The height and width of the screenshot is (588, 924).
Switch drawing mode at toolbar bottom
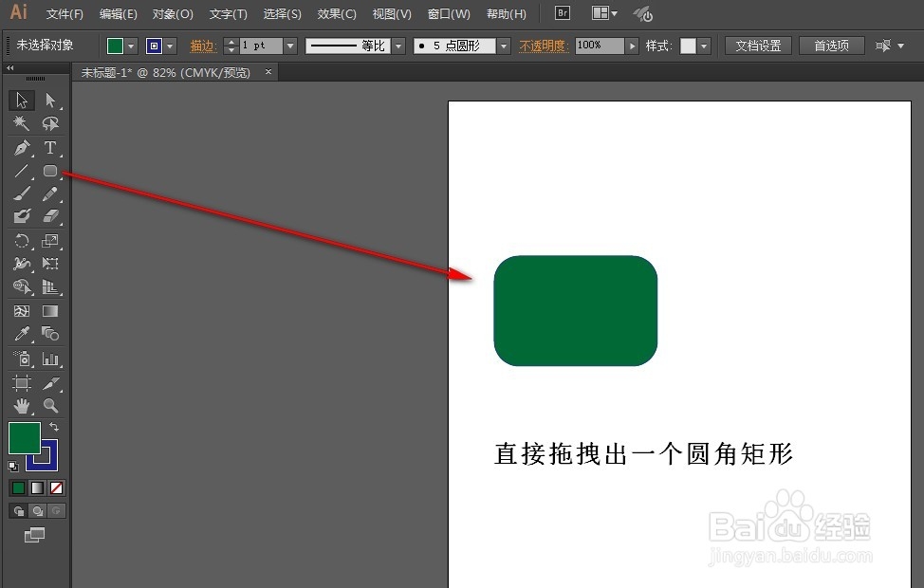click(19, 510)
